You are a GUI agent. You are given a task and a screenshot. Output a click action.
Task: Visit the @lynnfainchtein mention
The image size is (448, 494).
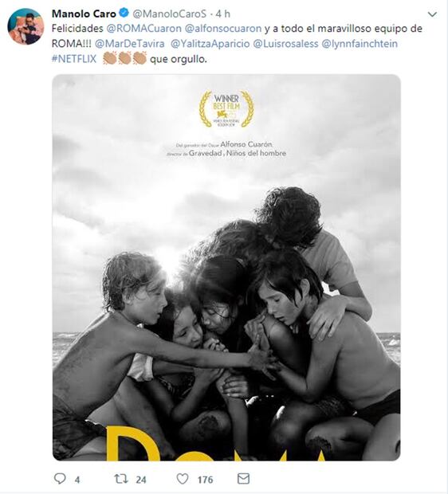[360, 44]
